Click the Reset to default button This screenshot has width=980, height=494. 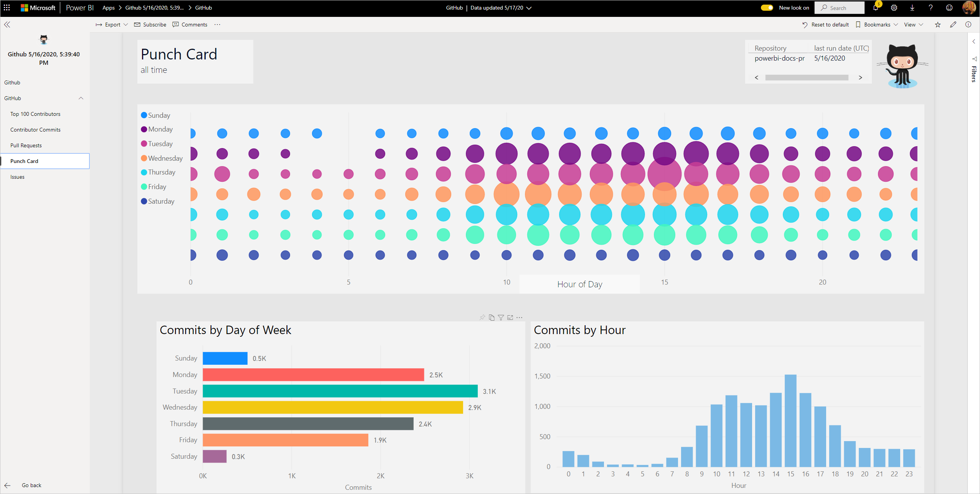click(x=824, y=25)
